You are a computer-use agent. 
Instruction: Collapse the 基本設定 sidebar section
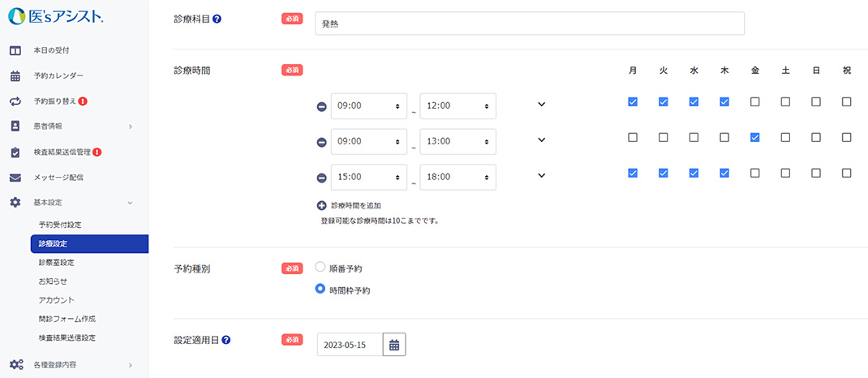click(x=130, y=202)
